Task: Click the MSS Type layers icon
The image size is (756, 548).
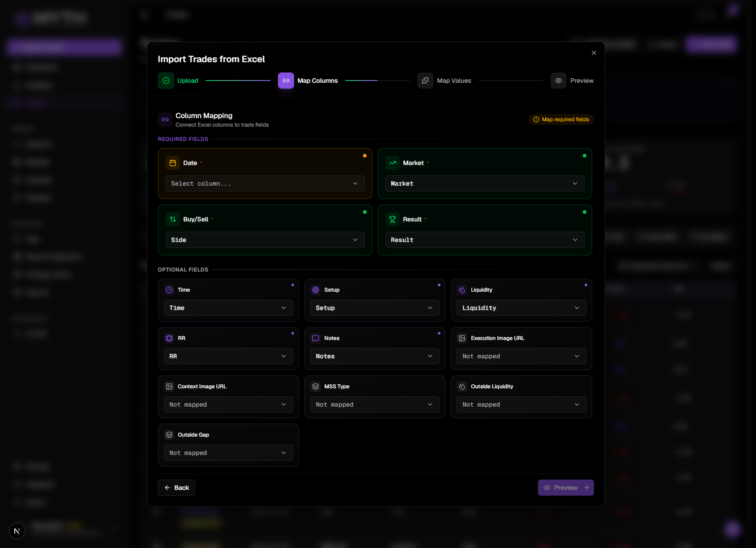Action: click(316, 387)
